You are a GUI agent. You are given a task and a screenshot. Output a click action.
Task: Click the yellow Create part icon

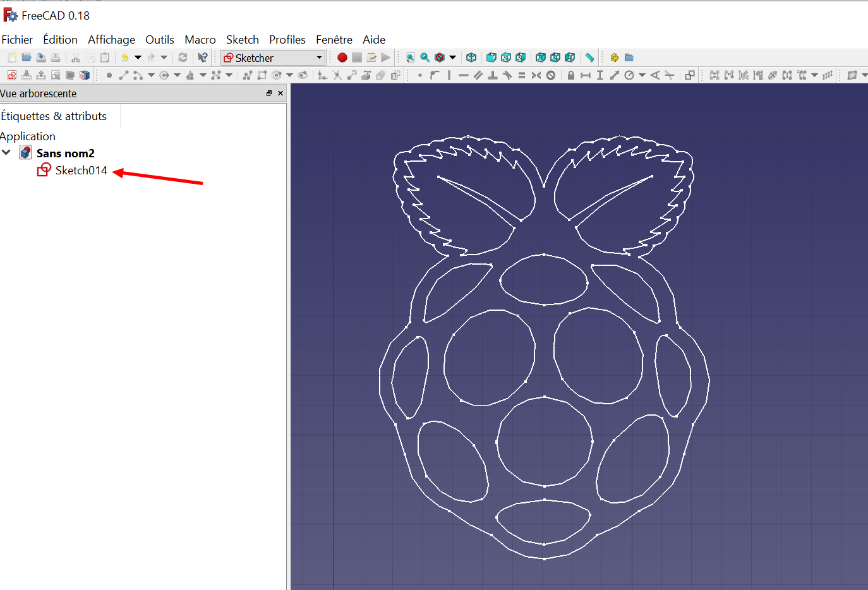[614, 57]
